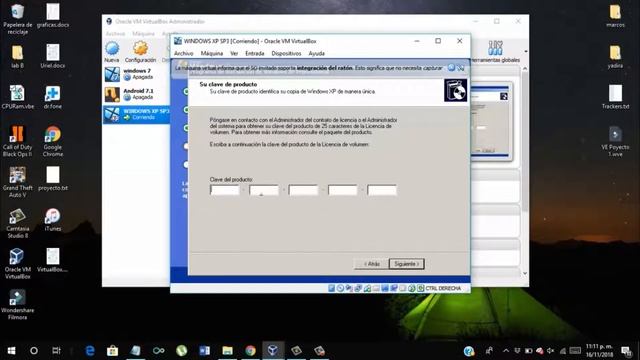Viewport: 640px width, 360px height.
Task: Select Wondershare Filmora desktop shortcut
Action: [18, 304]
